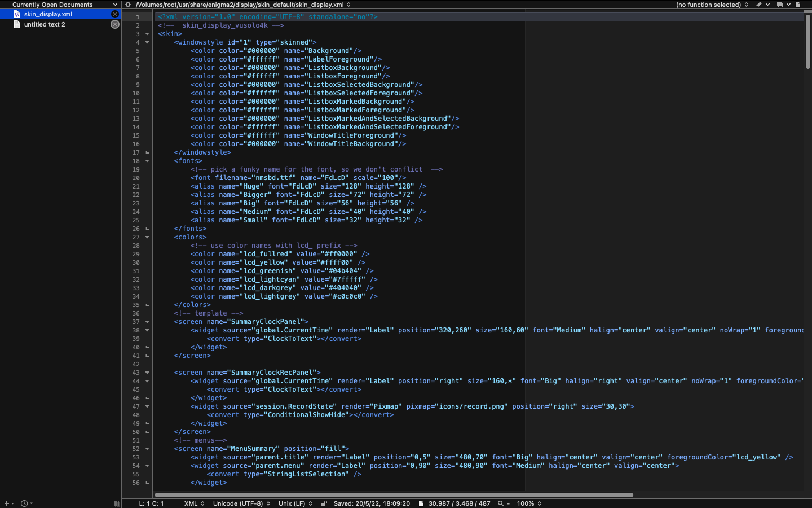Screen dimensions: 812x508
Task: Open the includes/counterparts stacked-pages icon
Action: [780, 5]
